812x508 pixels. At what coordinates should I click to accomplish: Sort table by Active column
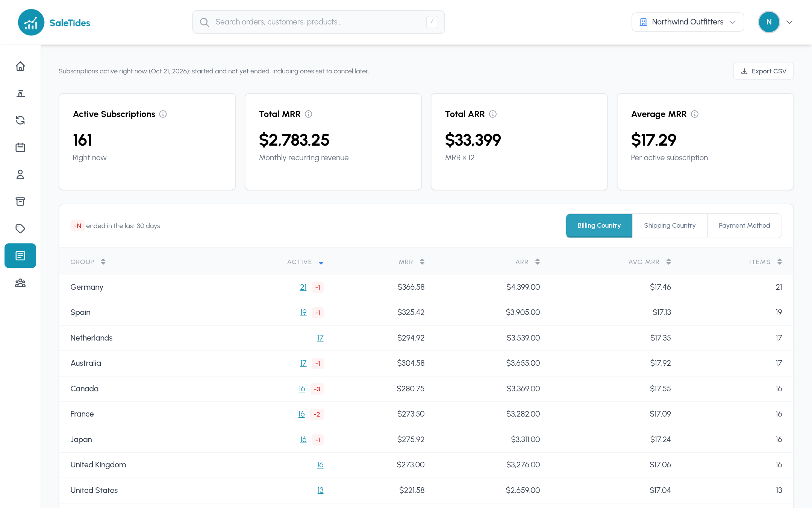click(x=305, y=262)
